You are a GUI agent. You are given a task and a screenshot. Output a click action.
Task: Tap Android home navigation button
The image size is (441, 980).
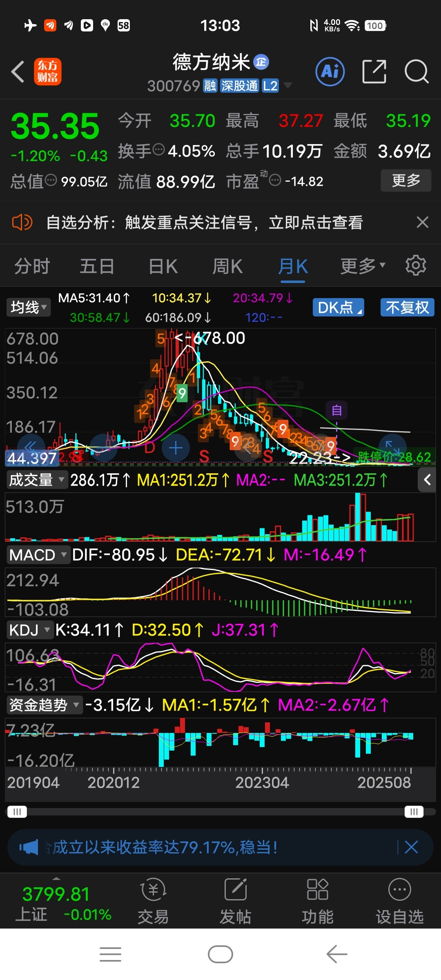click(220, 954)
